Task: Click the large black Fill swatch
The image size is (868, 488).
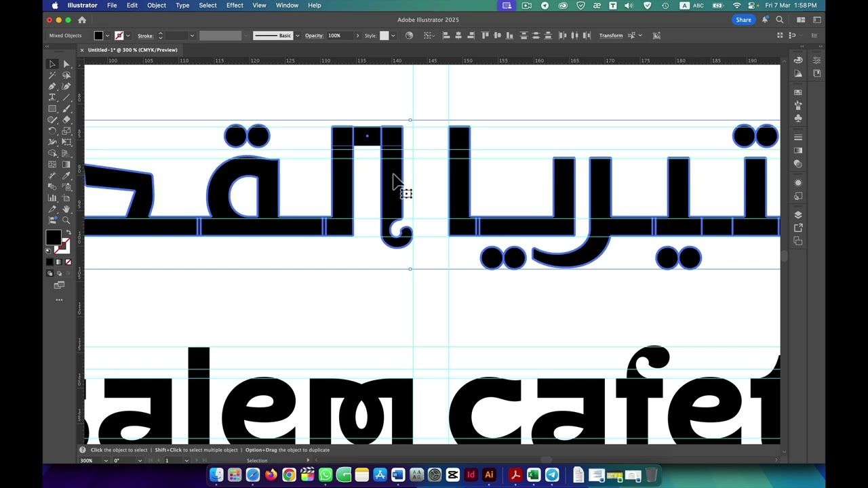Action: tap(53, 237)
